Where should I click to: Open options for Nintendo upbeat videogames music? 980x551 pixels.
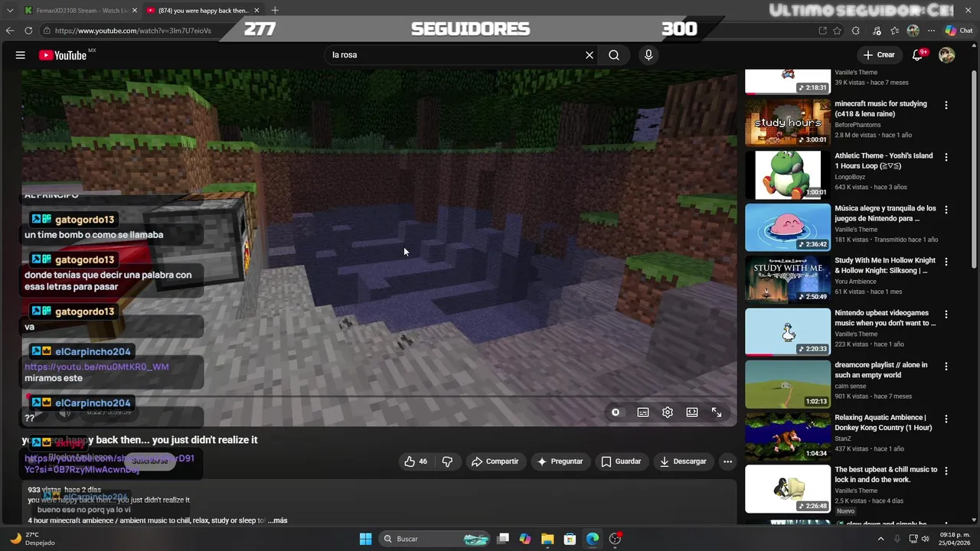(946, 315)
